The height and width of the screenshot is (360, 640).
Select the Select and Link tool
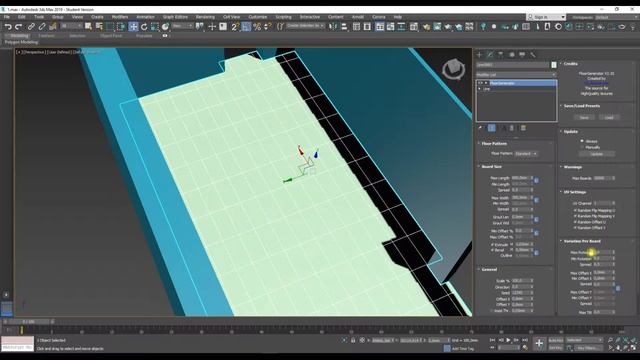[31, 27]
